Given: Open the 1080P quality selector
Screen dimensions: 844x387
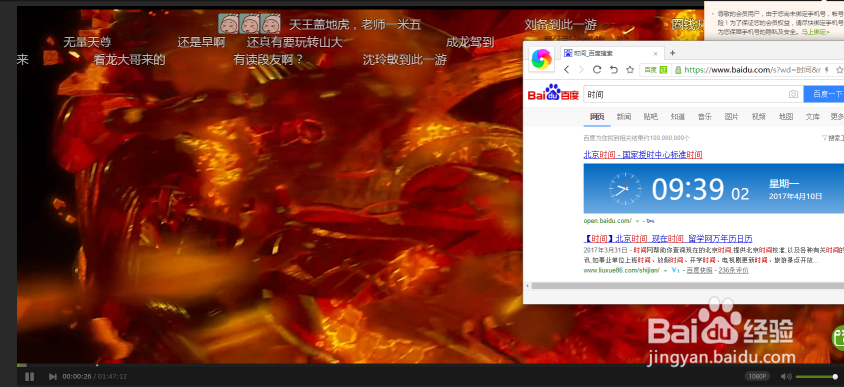Looking at the screenshot, I should [757, 376].
